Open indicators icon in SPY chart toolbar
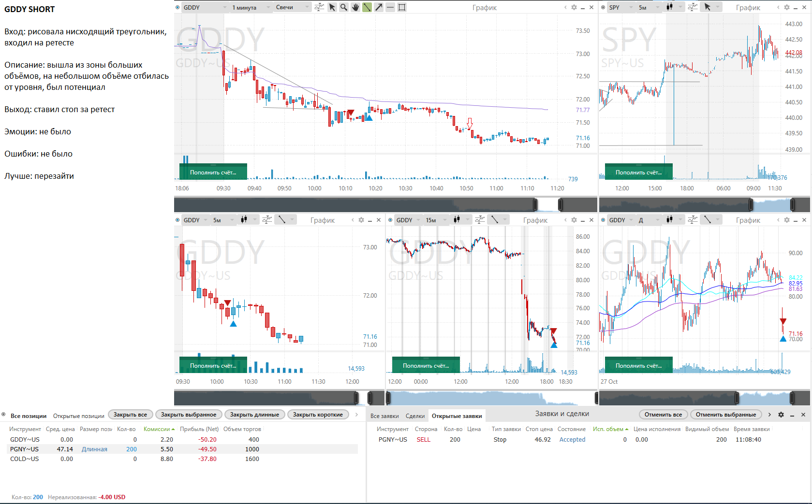The height and width of the screenshot is (504, 812). [x=693, y=7]
